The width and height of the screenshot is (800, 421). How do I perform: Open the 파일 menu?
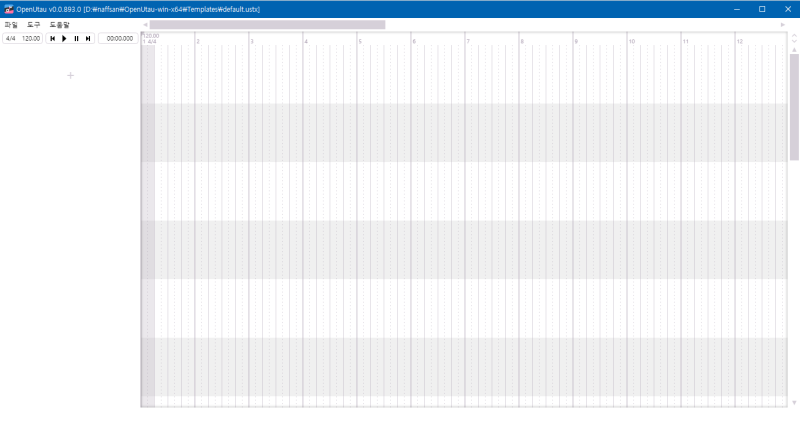click(x=11, y=24)
